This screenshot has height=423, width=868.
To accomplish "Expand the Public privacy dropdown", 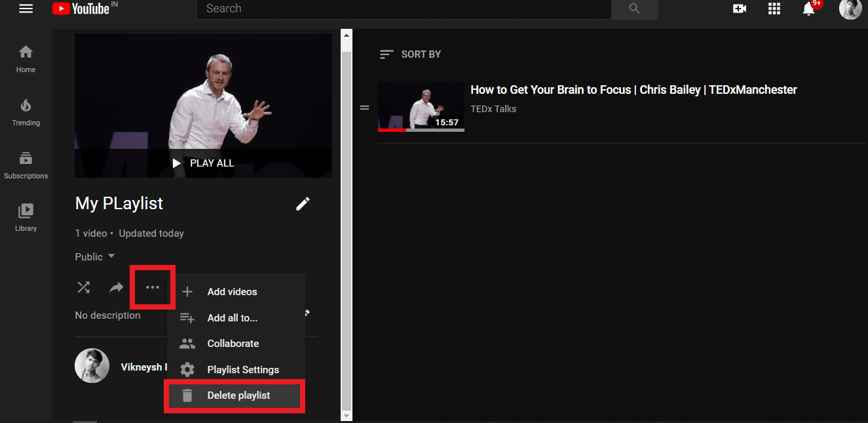I will 95,256.
